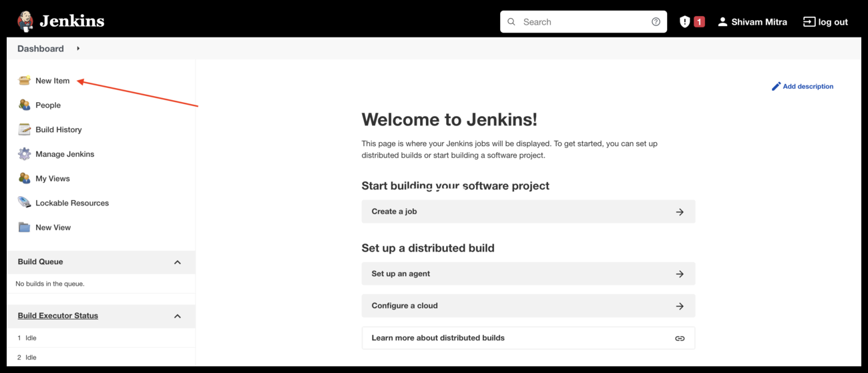Click the New View folder icon

[25, 227]
